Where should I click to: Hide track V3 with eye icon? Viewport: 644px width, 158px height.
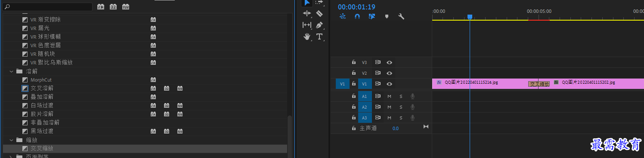tap(390, 62)
